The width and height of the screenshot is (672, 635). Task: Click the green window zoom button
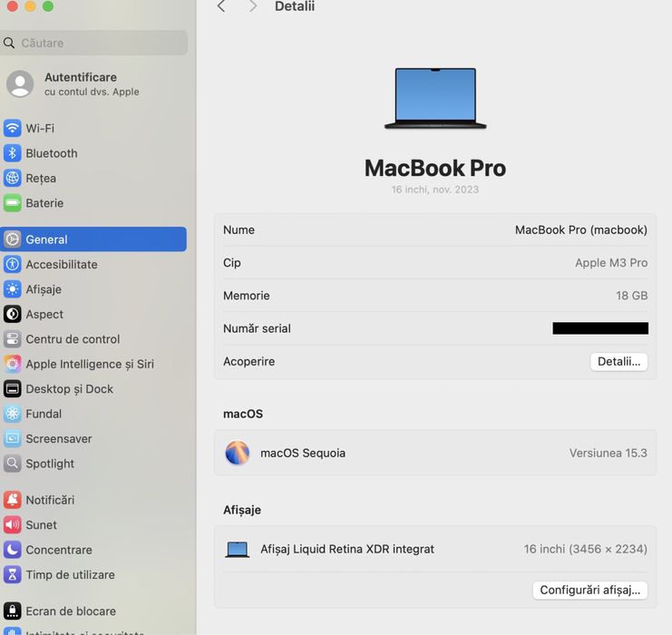(x=48, y=5)
